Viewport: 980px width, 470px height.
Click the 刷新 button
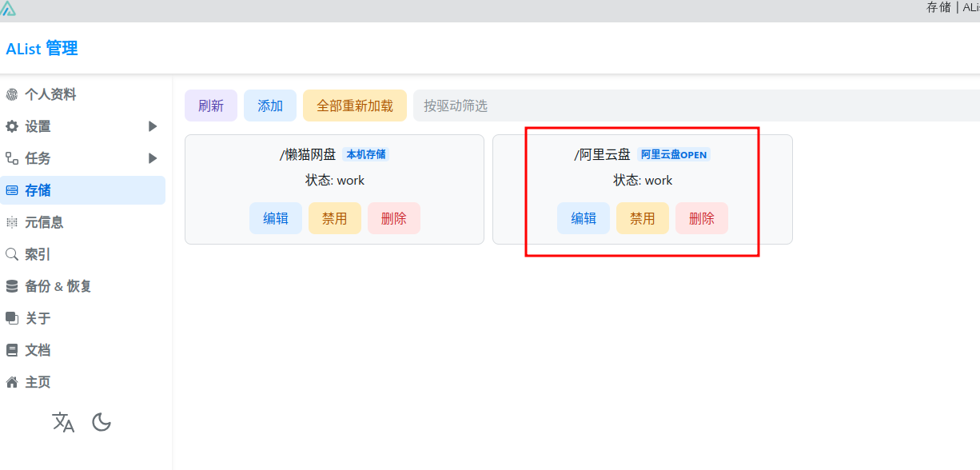[x=211, y=106]
